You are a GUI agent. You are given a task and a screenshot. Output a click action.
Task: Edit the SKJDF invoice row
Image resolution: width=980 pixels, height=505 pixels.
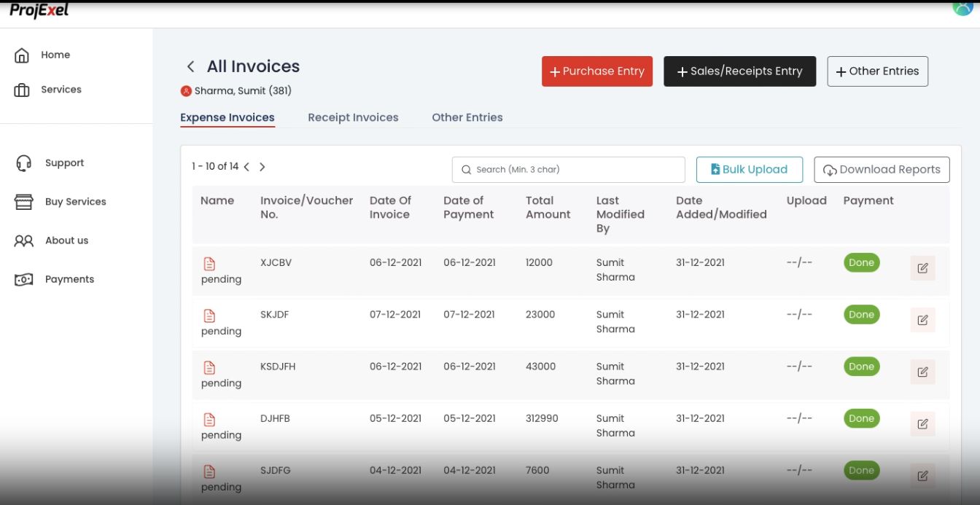tap(922, 320)
